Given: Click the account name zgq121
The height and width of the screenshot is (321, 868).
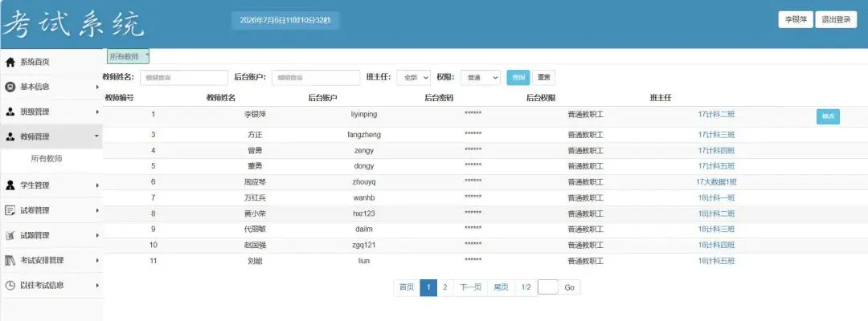Looking at the screenshot, I should 364,246.
